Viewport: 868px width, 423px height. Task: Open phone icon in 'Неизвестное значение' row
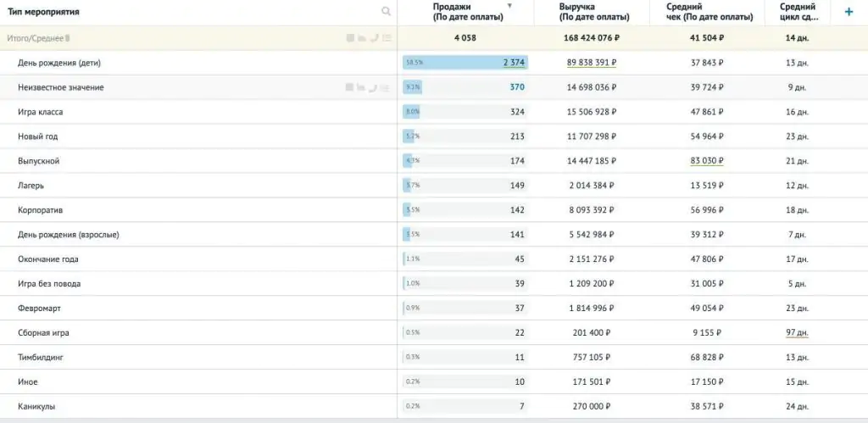pyautogui.click(x=374, y=87)
